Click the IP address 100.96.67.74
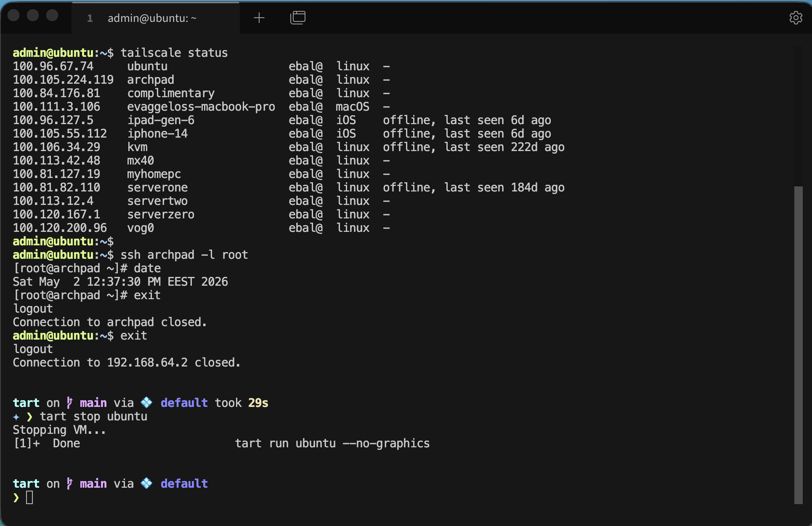Viewport: 812px width, 526px height. 53,66
